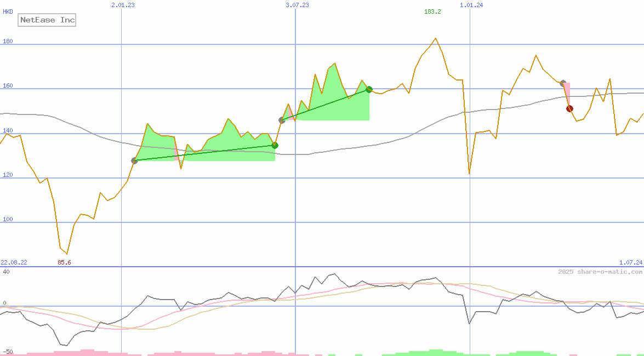Select the gray entry marker near 162 in 2024

pyautogui.click(x=563, y=83)
